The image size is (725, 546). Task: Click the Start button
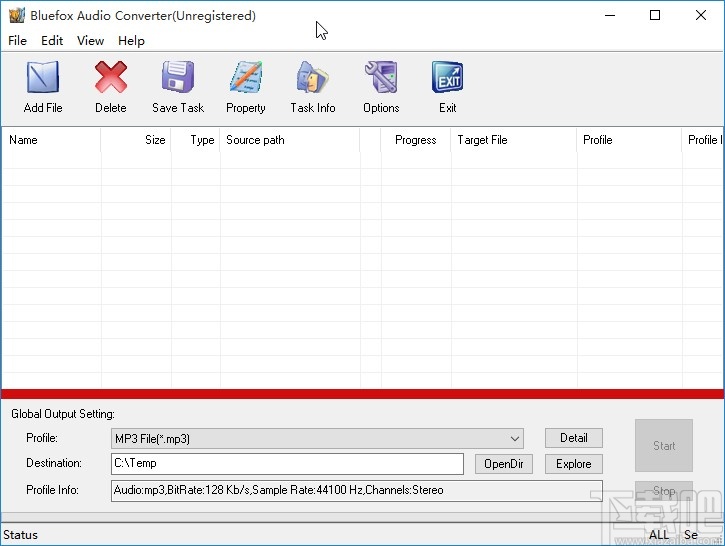click(664, 446)
